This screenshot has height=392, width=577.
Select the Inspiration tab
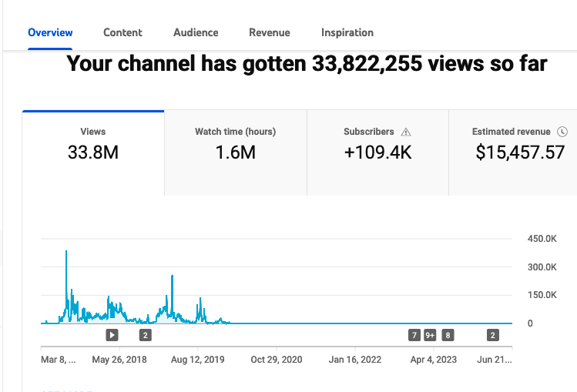click(x=347, y=32)
